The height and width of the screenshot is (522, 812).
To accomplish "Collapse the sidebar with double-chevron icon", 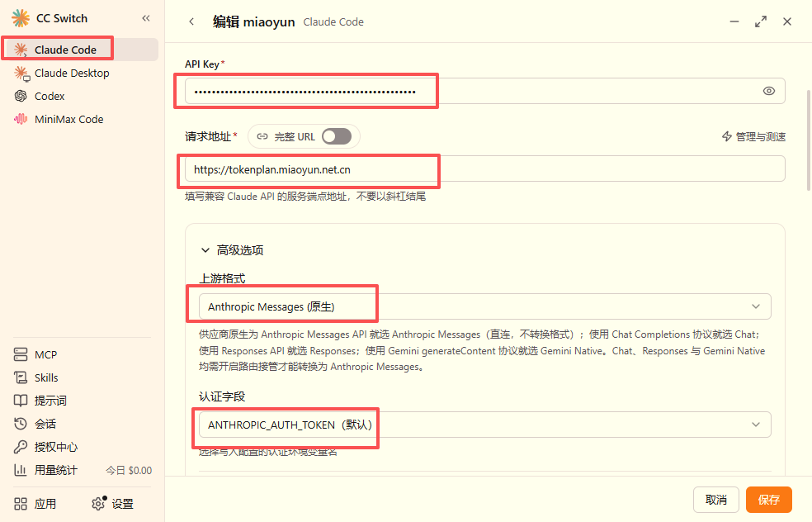I will [x=146, y=18].
